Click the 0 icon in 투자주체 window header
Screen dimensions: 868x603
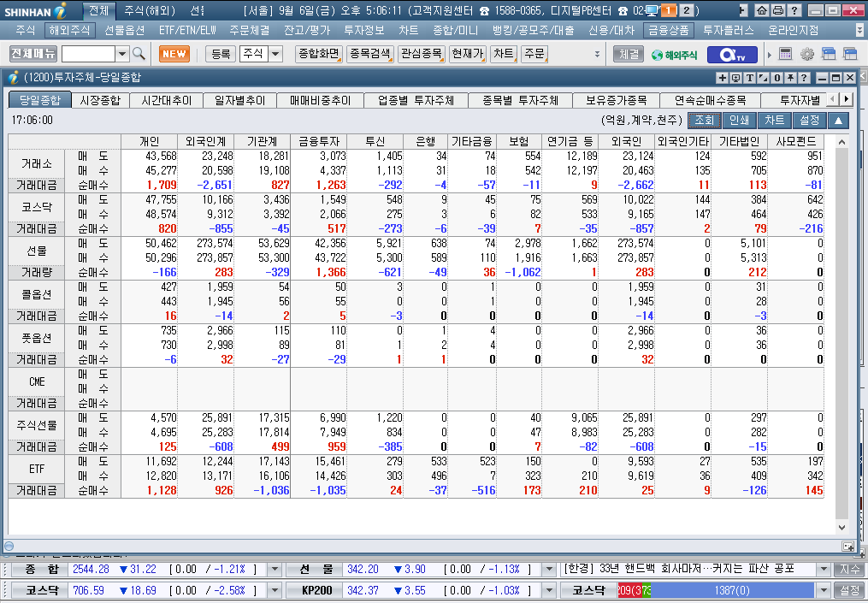click(x=777, y=78)
